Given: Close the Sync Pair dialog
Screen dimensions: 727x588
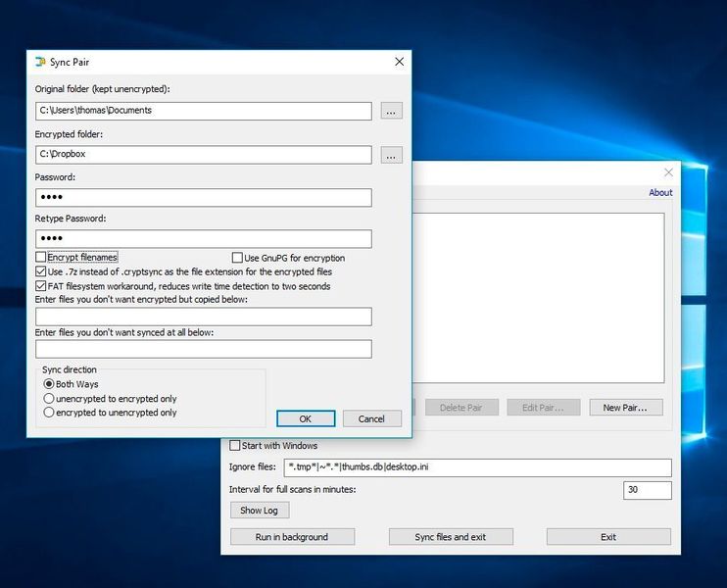Looking at the screenshot, I should point(399,62).
